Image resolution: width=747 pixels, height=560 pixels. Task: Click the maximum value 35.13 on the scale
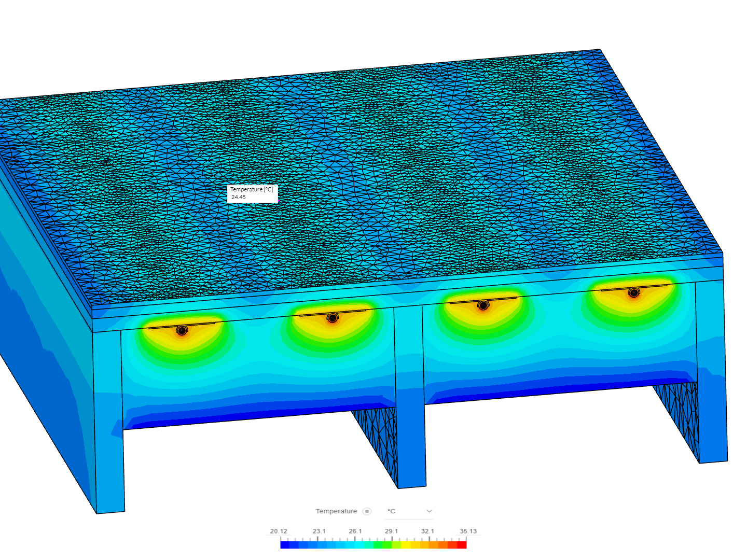tap(468, 530)
